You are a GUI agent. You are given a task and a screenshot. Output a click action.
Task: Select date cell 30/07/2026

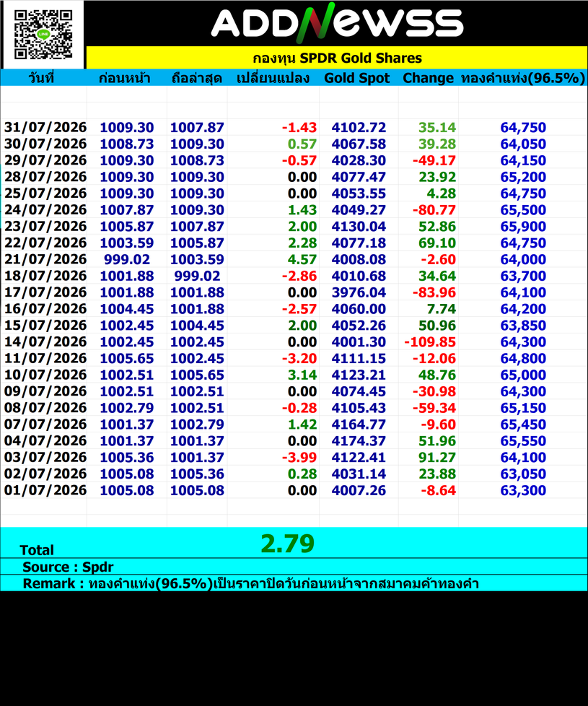click(x=45, y=144)
